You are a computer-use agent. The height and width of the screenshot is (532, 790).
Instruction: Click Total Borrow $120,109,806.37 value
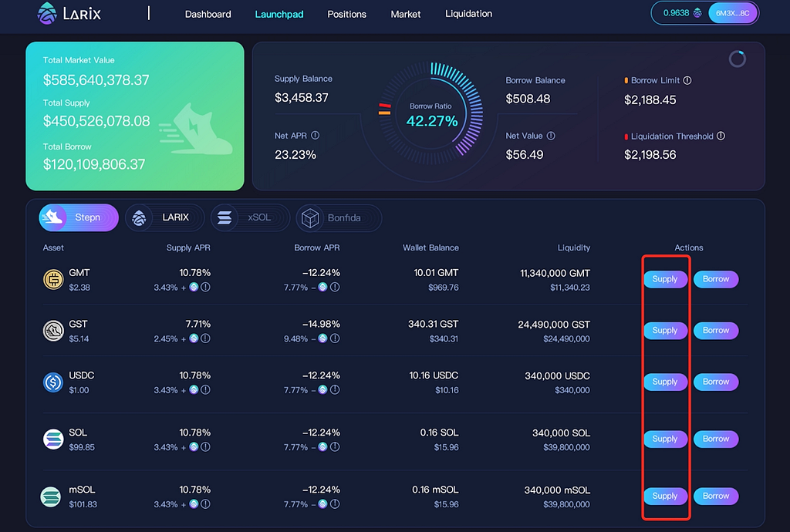pos(93,164)
